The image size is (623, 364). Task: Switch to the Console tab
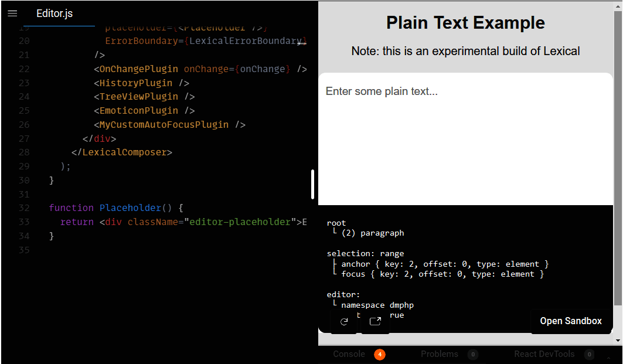(349, 354)
